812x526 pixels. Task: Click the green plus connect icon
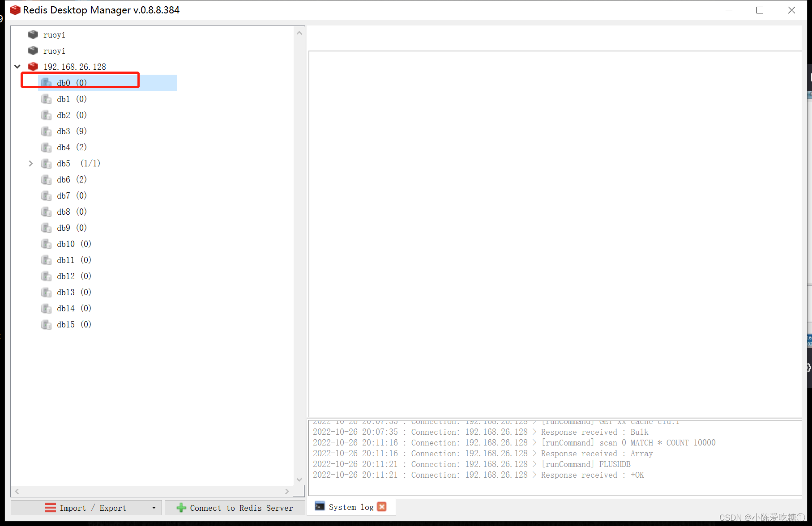click(x=181, y=508)
